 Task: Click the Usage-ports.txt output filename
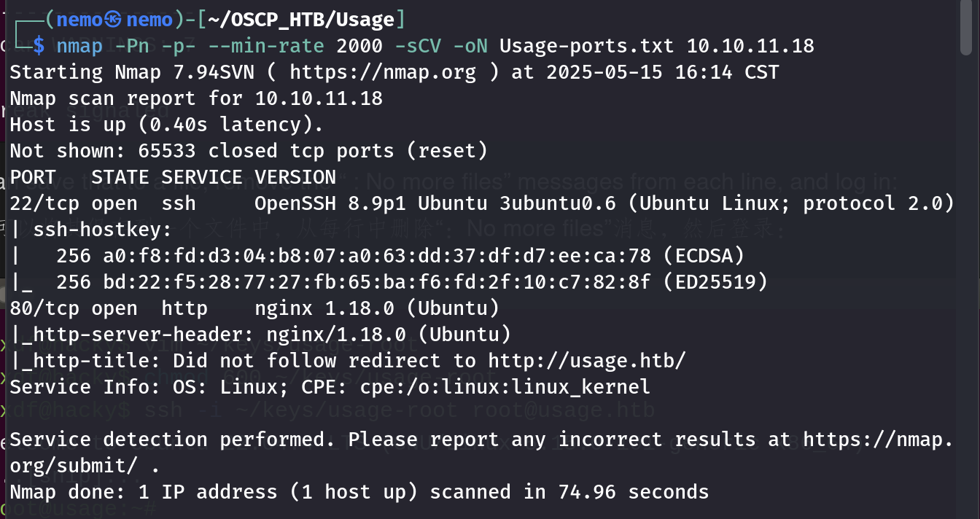tap(586, 46)
